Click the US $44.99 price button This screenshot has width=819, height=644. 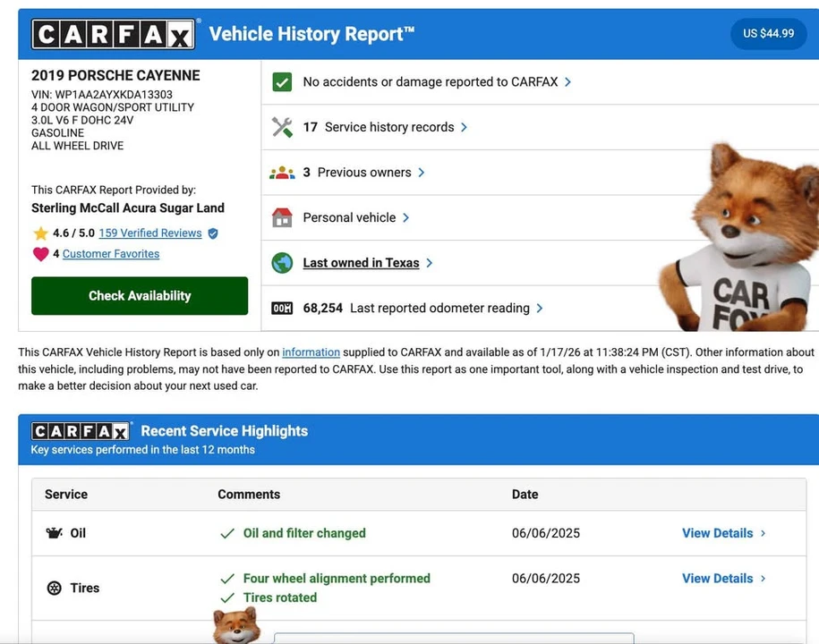768,34
